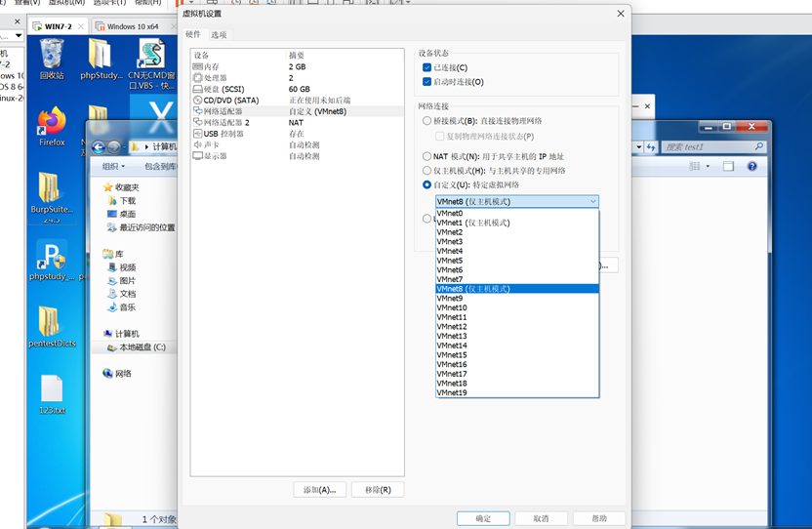The image size is (812, 529).
Task: Select the 声卡 sound card row
Action: tap(297, 144)
